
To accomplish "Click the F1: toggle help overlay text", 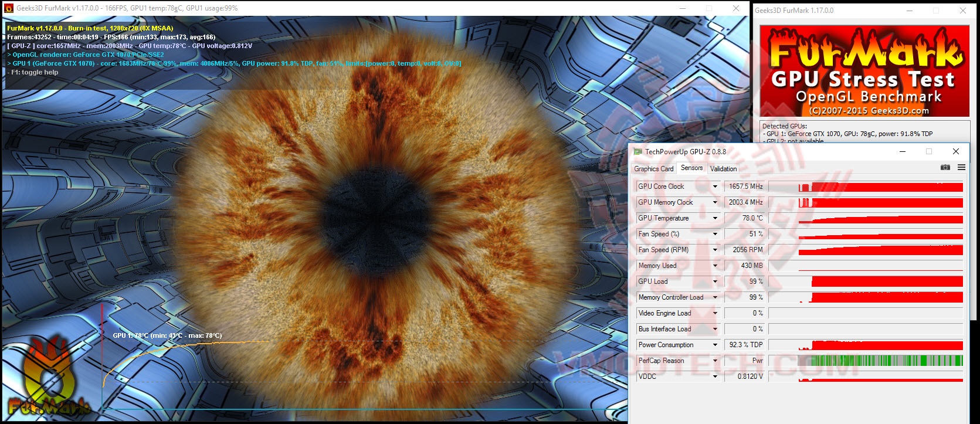I will 33,72.
